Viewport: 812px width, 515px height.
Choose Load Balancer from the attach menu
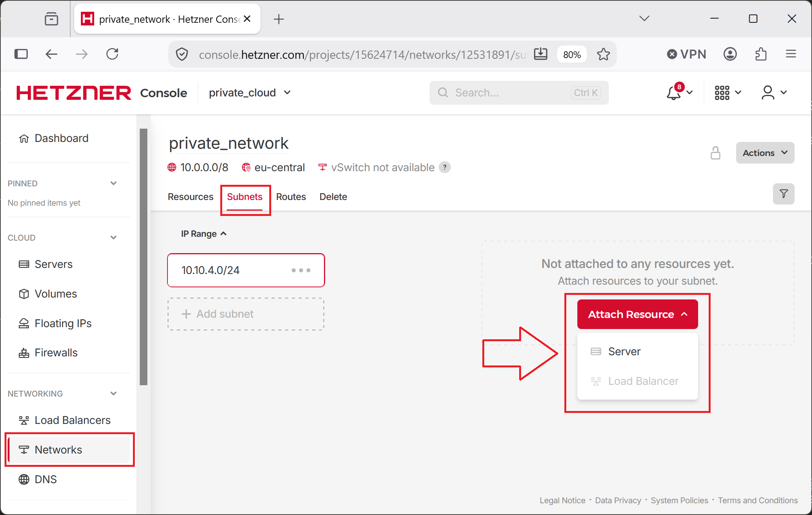(x=637, y=381)
